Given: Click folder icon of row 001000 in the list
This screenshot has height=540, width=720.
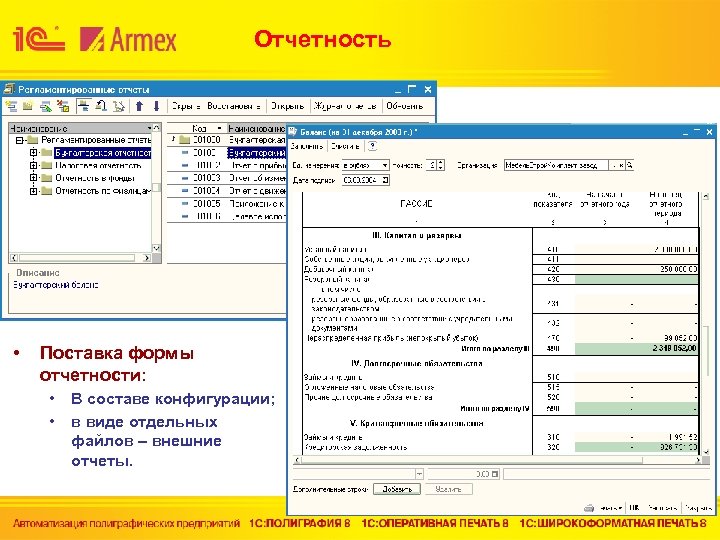Looking at the screenshot, I should [x=185, y=140].
